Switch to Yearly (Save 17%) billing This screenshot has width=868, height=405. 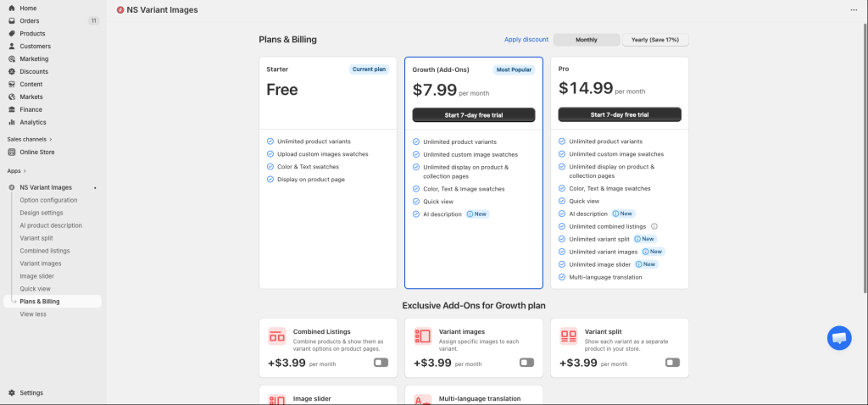pos(655,40)
